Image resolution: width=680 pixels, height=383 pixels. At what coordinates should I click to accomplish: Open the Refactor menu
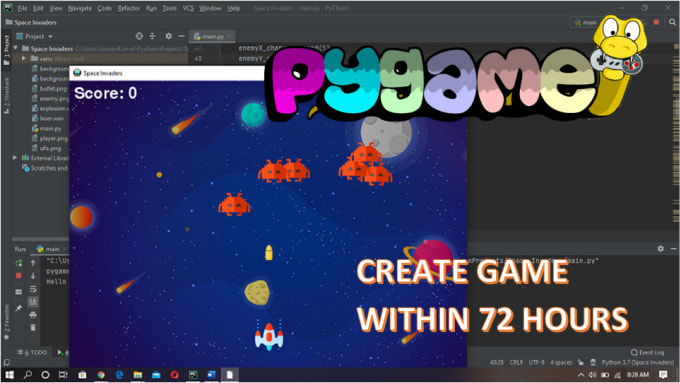coord(129,8)
